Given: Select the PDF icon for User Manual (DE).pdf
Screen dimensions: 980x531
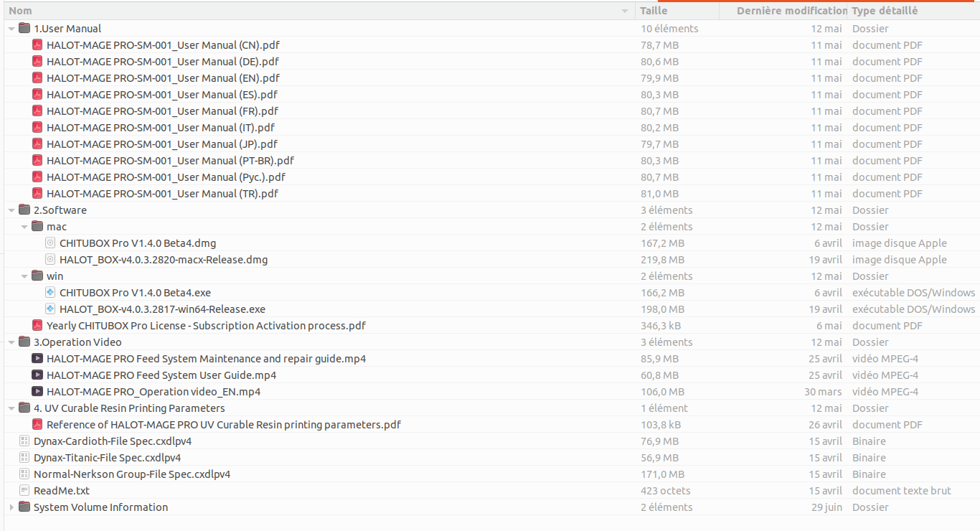Looking at the screenshot, I should (x=37, y=62).
